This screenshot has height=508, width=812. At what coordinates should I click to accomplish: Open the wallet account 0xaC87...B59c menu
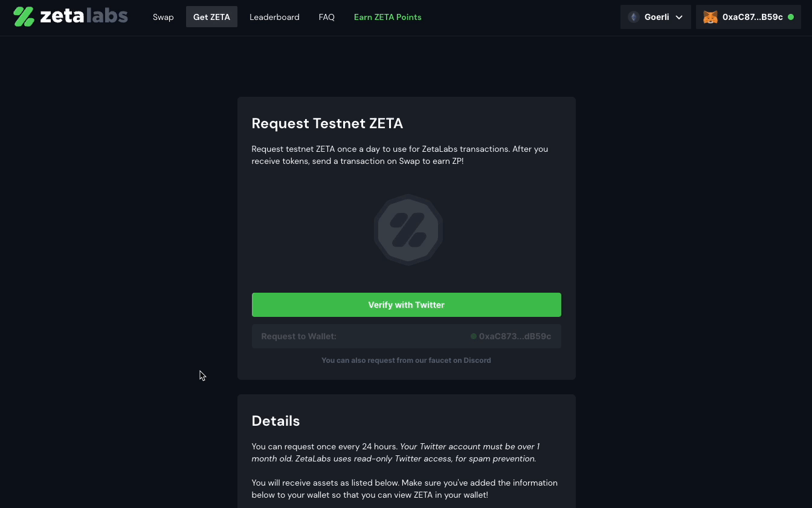(749, 17)
